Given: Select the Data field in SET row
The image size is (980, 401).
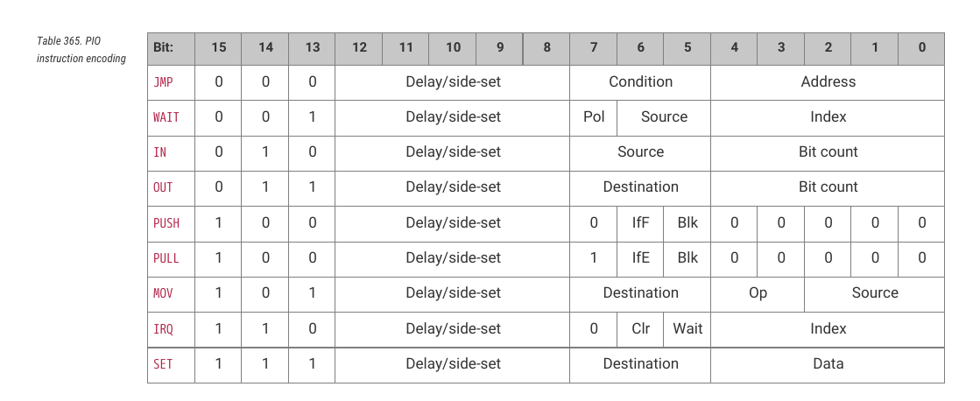Looking at the screenshot, I should 828,363.
